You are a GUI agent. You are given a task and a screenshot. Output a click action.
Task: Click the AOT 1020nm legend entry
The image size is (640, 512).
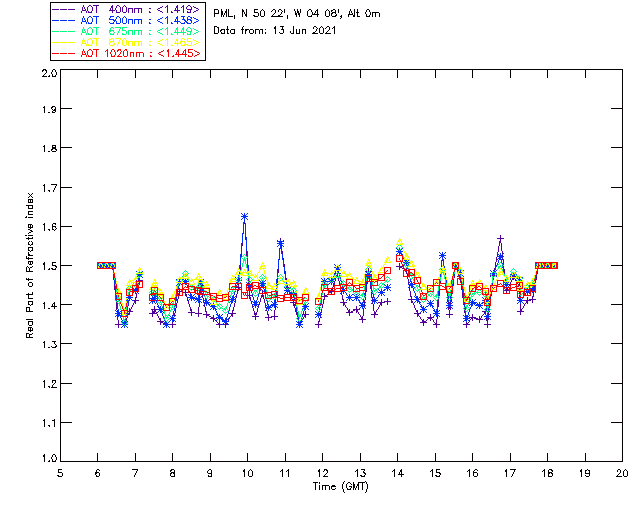click(x=127, y=53)
